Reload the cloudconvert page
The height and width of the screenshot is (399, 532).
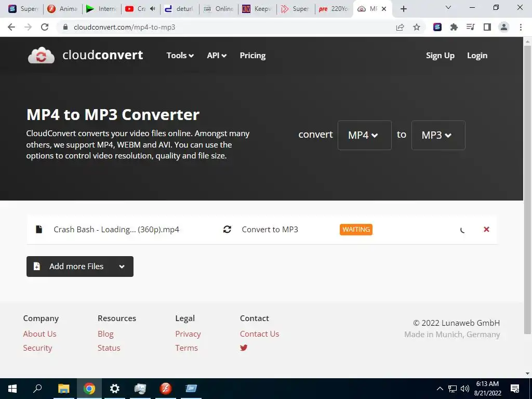click(45, 27)
